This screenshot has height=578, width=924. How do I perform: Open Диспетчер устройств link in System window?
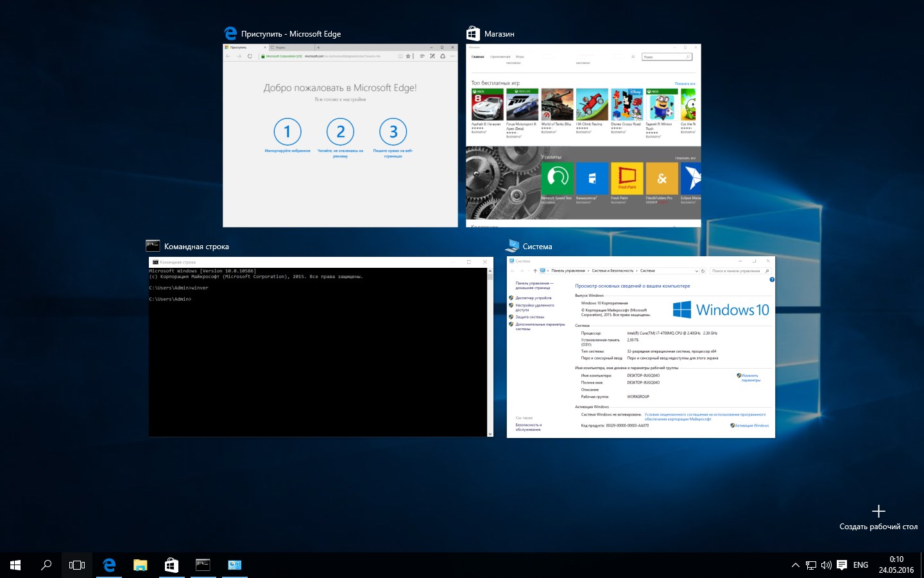coord(533,298)
